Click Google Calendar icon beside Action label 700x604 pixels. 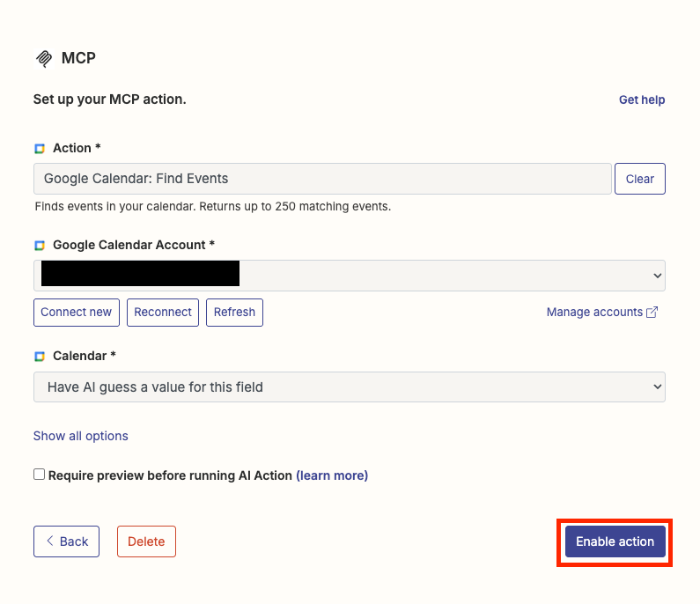40,149
